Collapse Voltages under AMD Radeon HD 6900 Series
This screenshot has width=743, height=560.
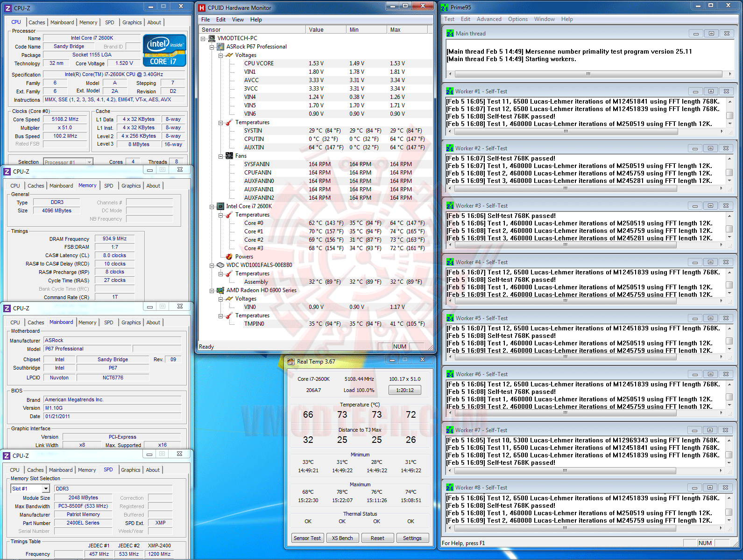[x=221, y=299]
